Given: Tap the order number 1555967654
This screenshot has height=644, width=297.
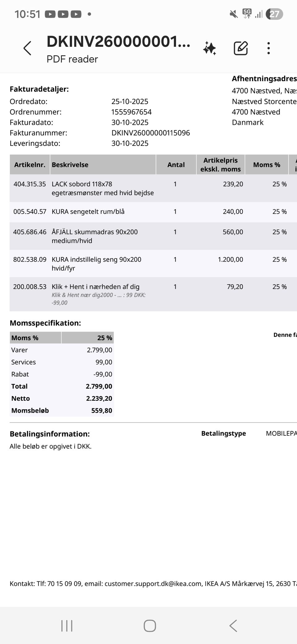Looking at the screenshot, I should tap(131, 112).
